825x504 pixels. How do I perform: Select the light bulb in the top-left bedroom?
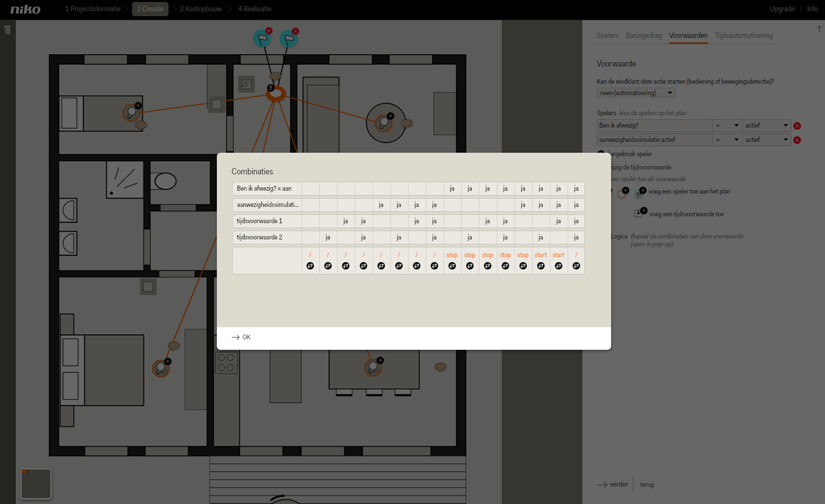click(x=132, y=113)
